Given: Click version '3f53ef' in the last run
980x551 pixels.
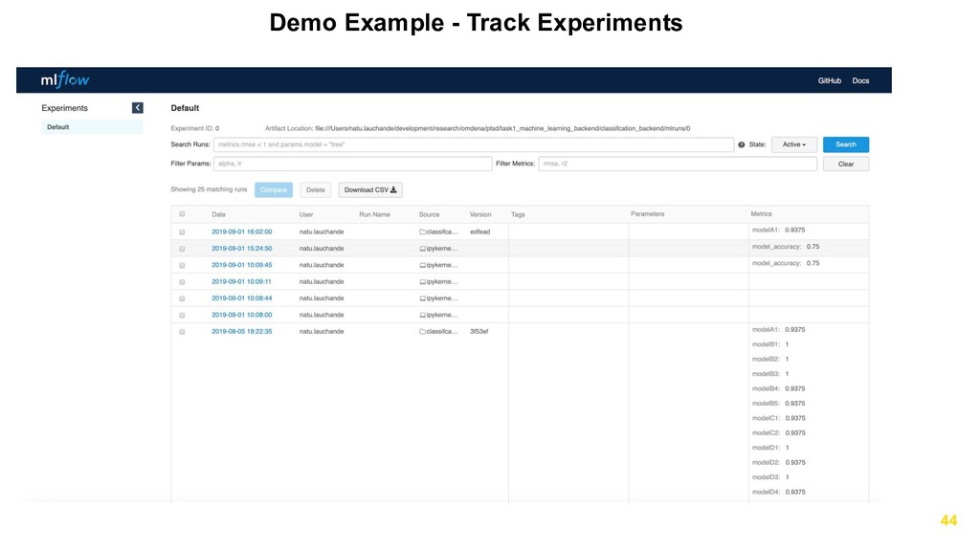Looking at the screenshot, I should tap(479, 332).
